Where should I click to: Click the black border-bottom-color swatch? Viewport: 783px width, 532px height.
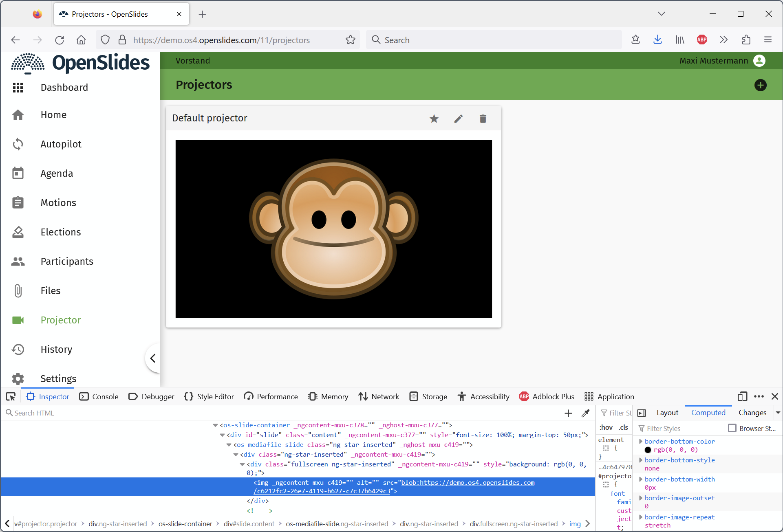tap(648, 450)
